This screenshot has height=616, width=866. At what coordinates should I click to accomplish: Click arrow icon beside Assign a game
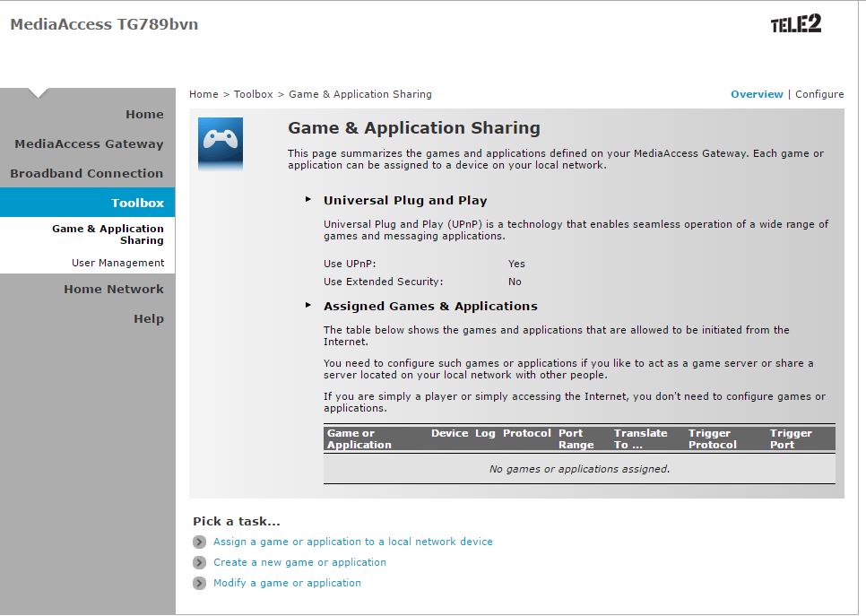pos(199,542)
